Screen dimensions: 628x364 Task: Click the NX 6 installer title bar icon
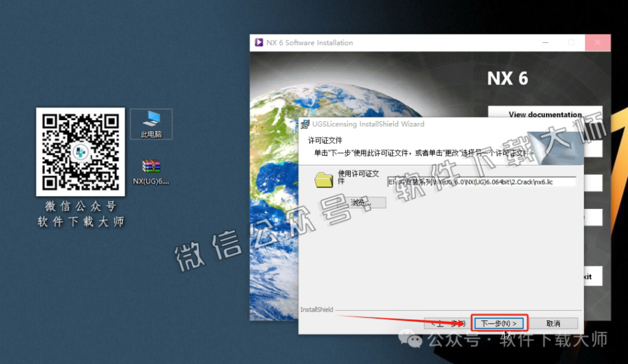[259, 43]
